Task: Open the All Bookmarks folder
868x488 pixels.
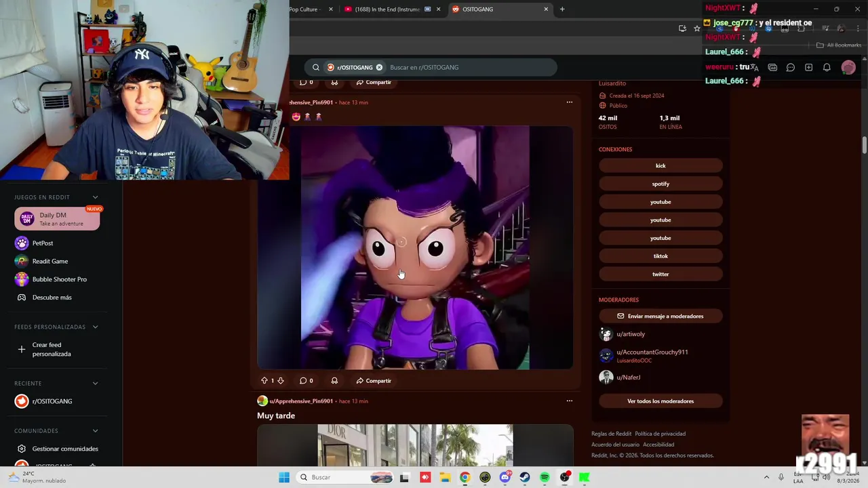Action: tap(839, 45)
